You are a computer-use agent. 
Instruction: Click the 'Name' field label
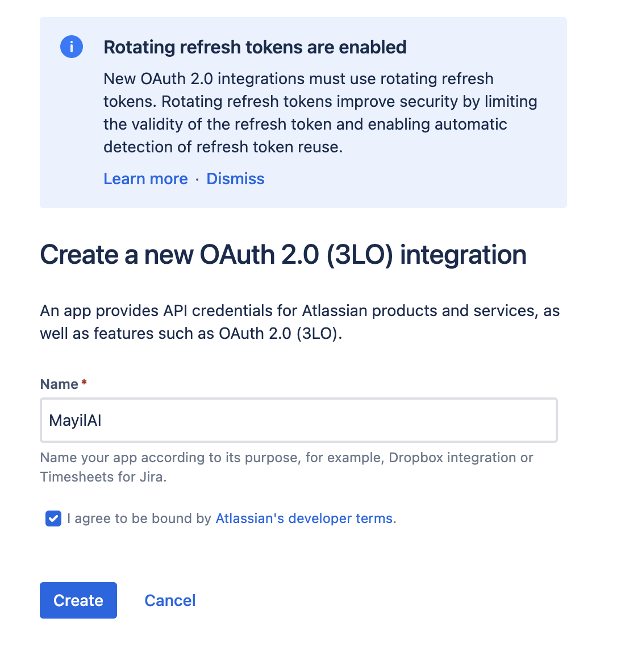(59, 384)
